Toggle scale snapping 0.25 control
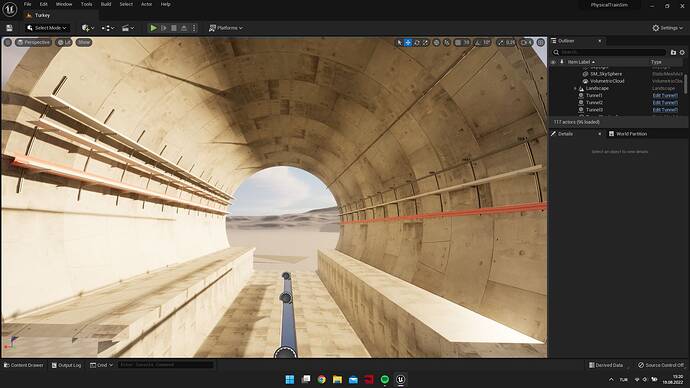 pyautogui.click(x=506, y=43)
